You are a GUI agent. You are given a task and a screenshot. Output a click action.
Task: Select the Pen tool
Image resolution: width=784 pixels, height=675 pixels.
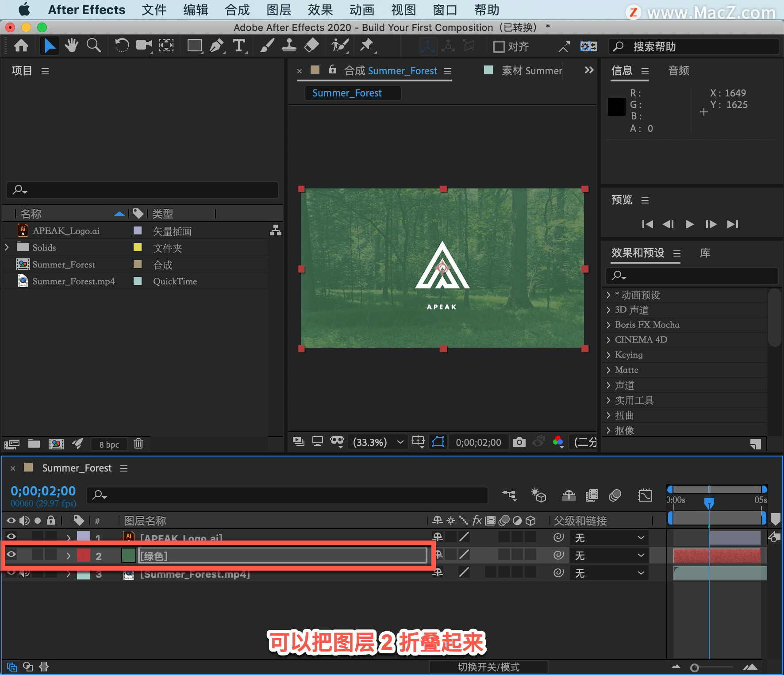tap(217, 46)
